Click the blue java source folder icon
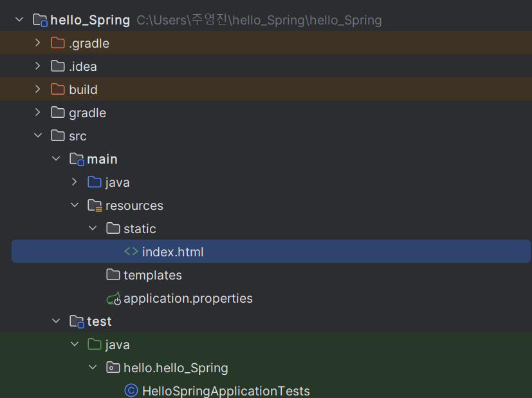 click(x=95, y=182)
